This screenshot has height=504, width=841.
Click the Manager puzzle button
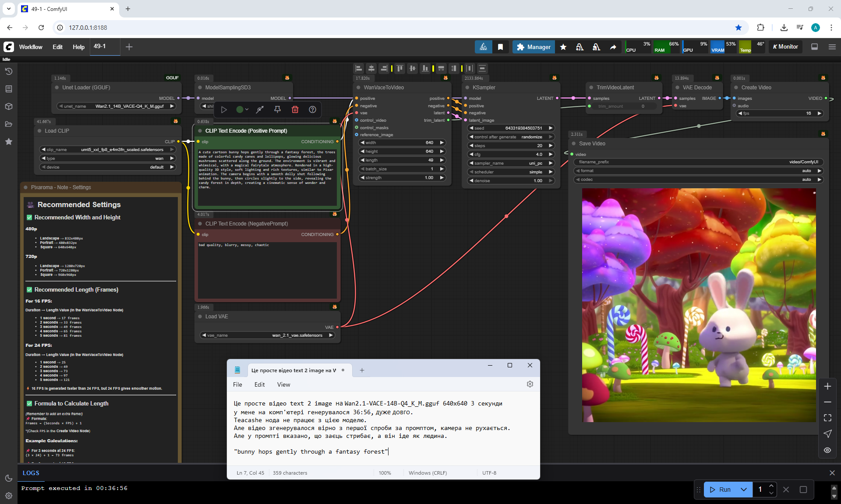[x=533, y=47]
